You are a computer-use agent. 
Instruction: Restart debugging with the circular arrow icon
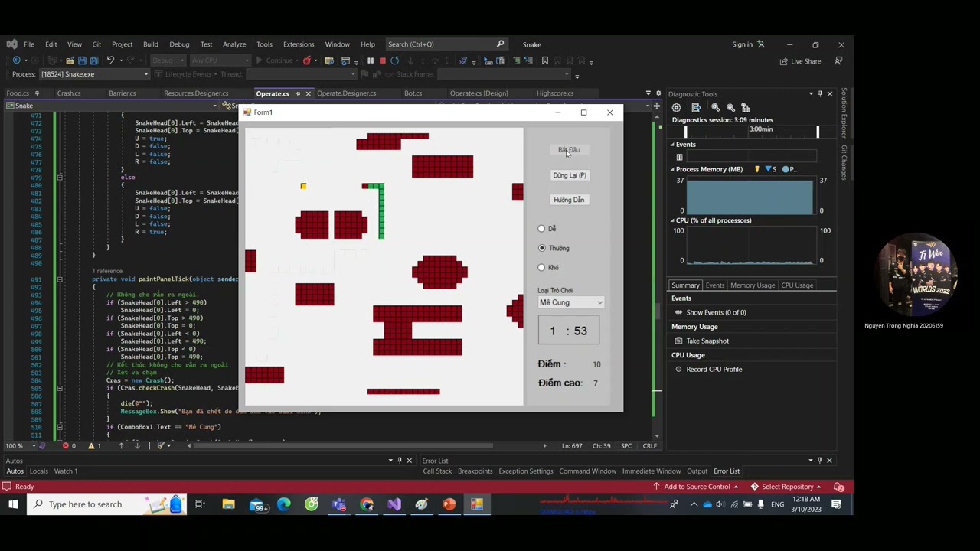(x=394, y=60)
